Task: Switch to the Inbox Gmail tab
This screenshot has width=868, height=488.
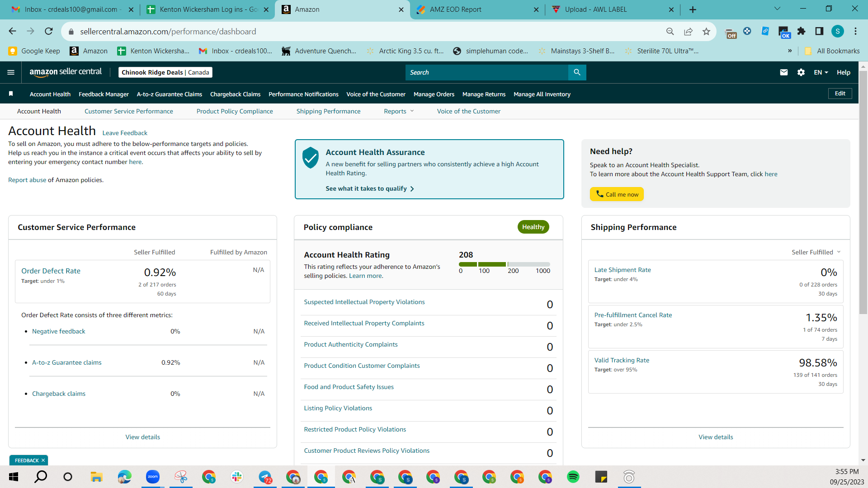Action: (72, 9)
